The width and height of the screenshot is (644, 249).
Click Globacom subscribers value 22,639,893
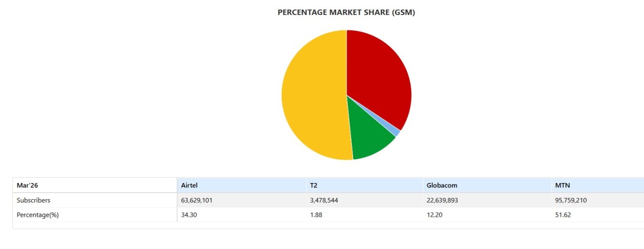click(442, 200)
